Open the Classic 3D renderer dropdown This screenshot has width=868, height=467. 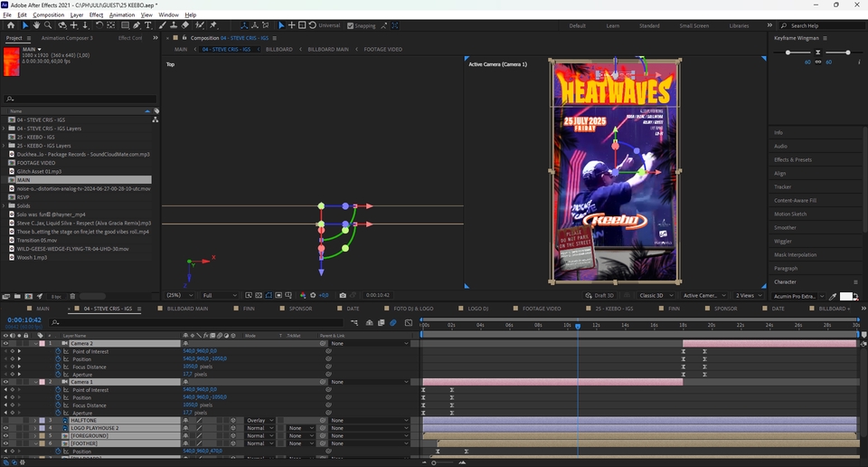pos(656,295)
